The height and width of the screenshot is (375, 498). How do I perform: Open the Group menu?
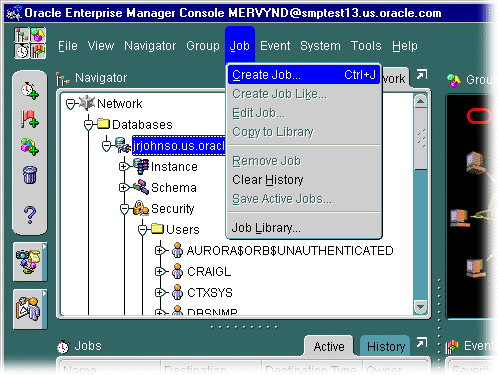pyautogui.click(x=203, y=46)
